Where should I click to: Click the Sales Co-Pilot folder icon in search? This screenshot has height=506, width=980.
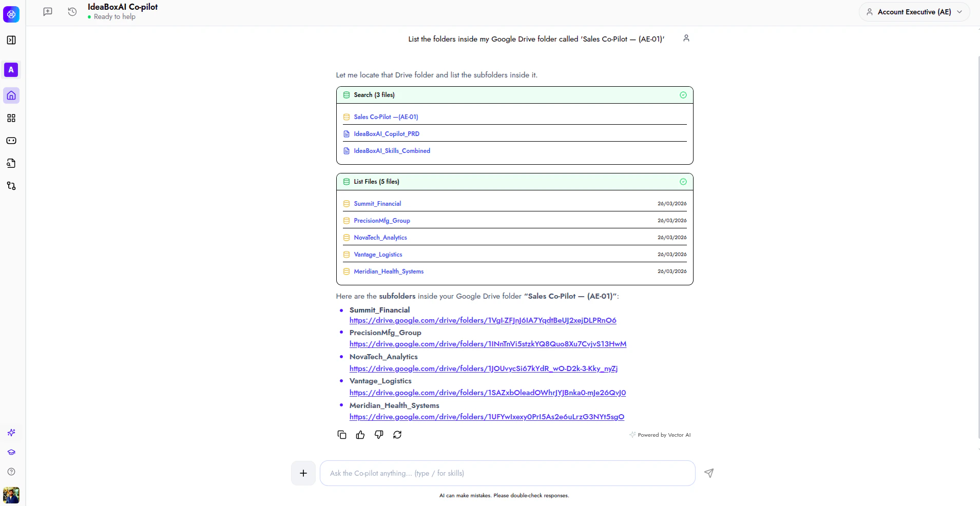click(x=347, y=117)
